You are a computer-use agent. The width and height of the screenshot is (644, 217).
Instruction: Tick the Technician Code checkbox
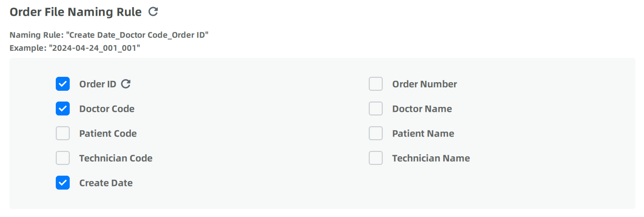tap(63, 158)
